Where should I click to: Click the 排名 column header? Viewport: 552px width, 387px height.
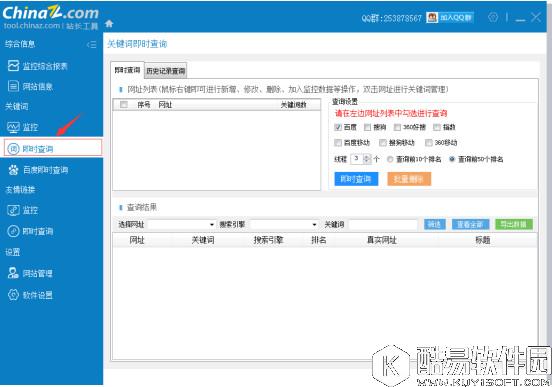[x=319, y=240]
